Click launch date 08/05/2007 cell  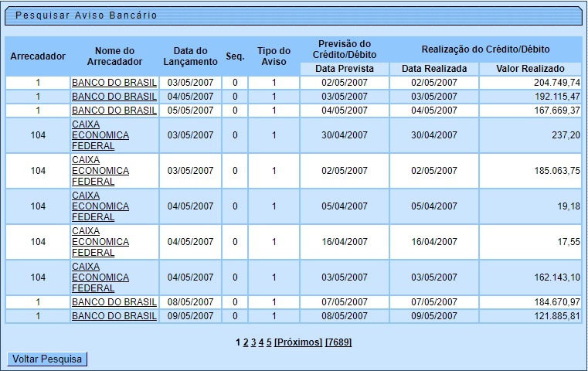(191, 302)
